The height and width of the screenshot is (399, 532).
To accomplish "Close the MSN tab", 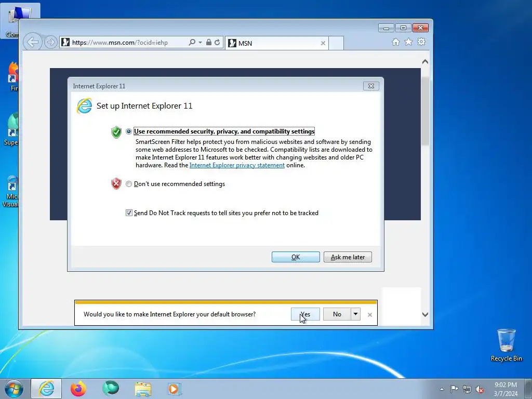I will click(x=323, y=43).
